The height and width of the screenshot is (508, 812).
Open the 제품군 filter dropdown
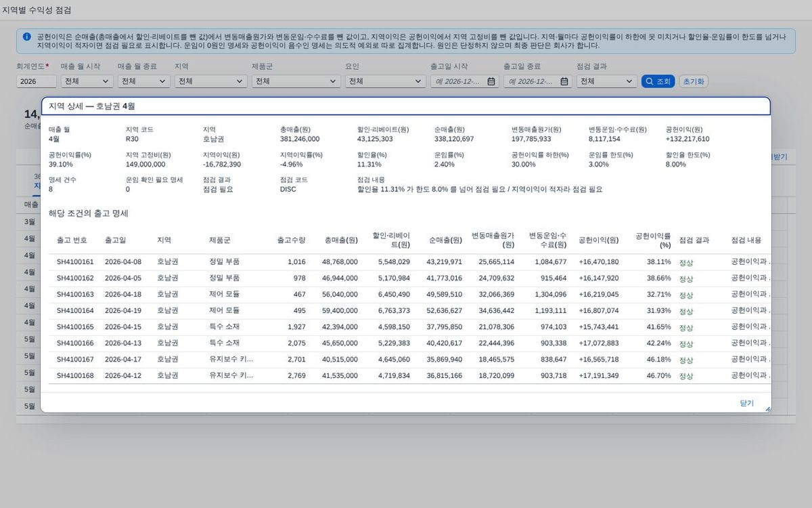click(296, 81)
